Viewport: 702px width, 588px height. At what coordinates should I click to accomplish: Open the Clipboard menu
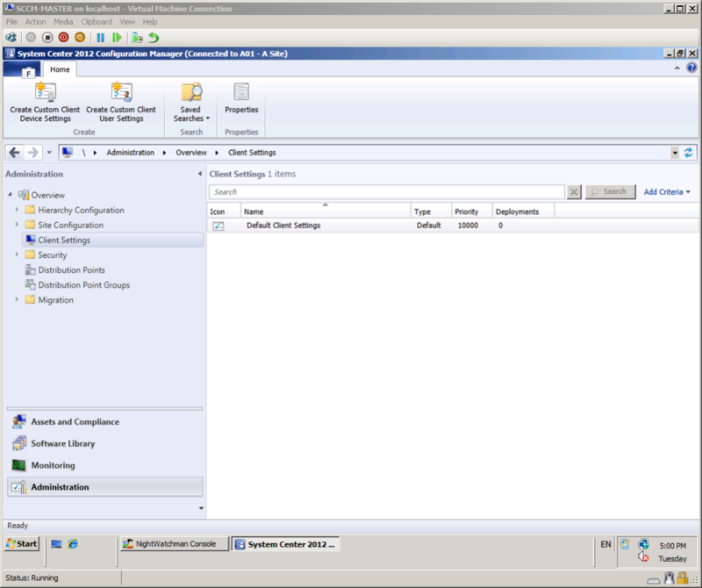(97, 22)
